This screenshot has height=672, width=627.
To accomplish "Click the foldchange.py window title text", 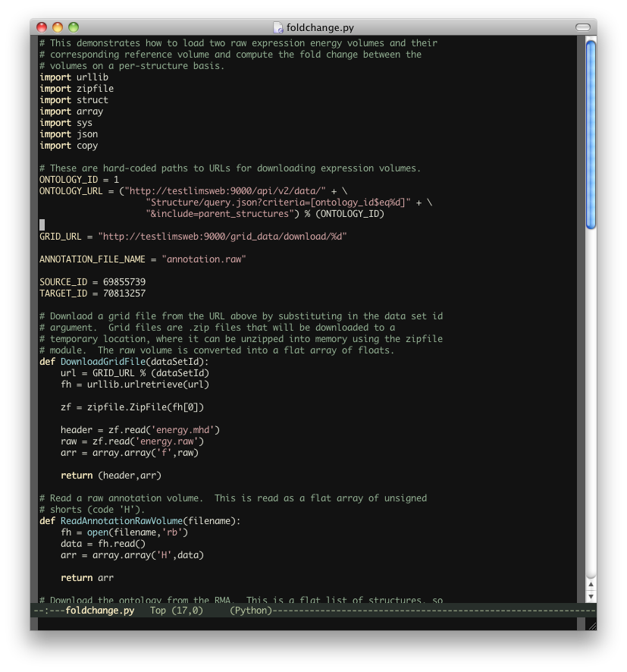I will pyautogui.click(x=320, y=27).
